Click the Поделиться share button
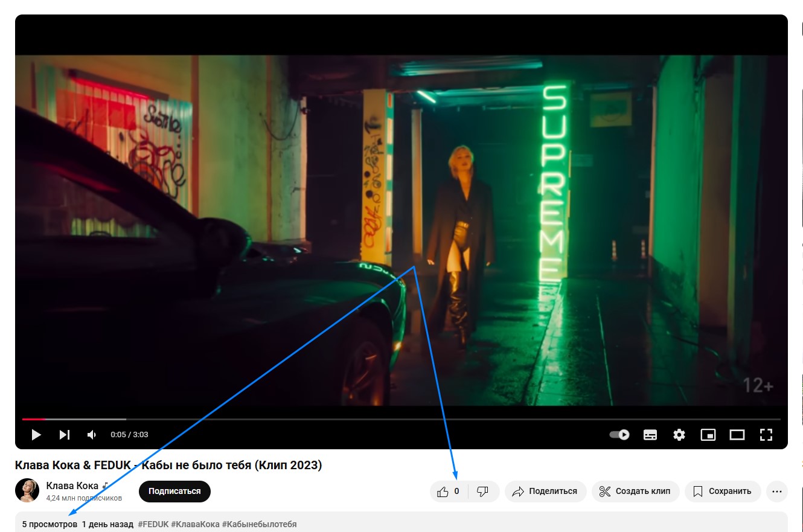This screenshot has width=803, height=532. (545, 492)
